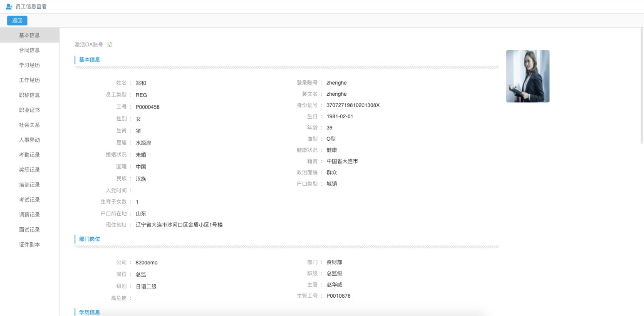The height and width of the screenshot is (316, 644).
Task: View the 职业证书 tab
Action: tap(30, 110)
